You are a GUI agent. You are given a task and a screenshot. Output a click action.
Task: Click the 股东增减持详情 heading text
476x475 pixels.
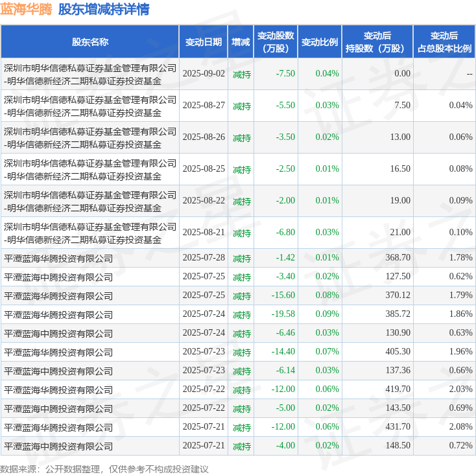pyautogui.click(x=103, y=10)
